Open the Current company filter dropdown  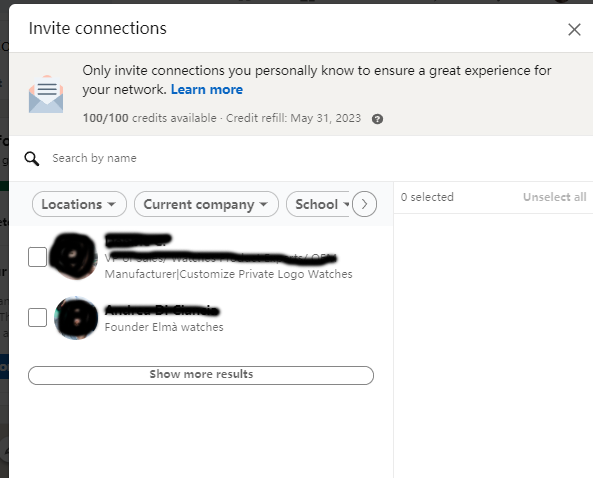tap(206, 204)
